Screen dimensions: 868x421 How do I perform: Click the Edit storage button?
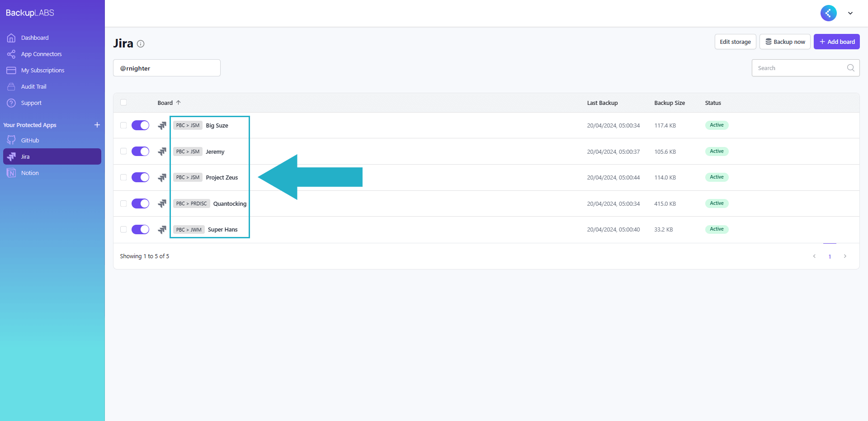pos(735,42)
